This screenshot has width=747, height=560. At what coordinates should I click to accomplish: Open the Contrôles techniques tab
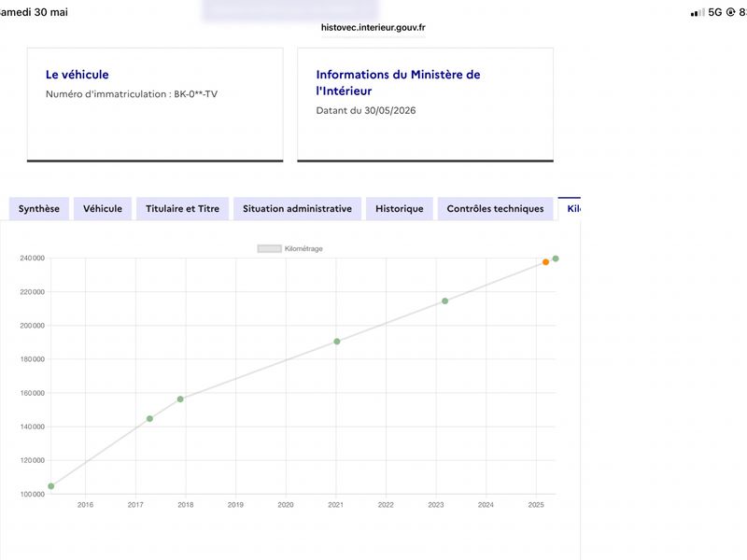[495, 208]
